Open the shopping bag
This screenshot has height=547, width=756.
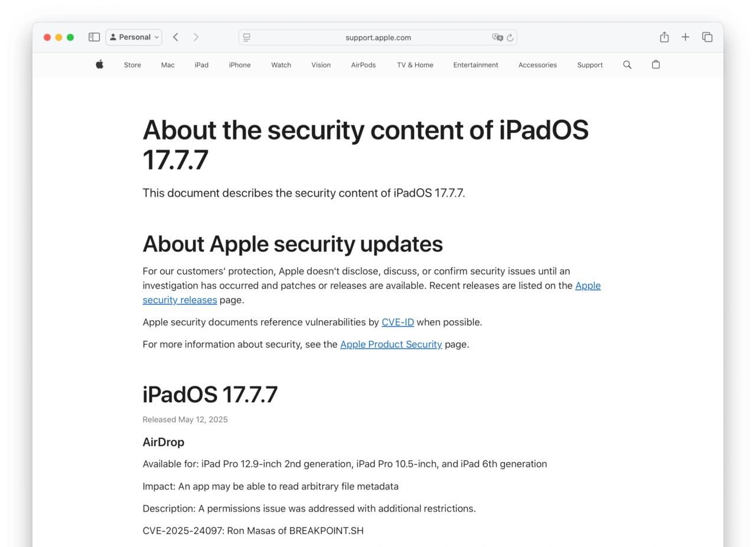pyautogui.click(x=656, y=65)
